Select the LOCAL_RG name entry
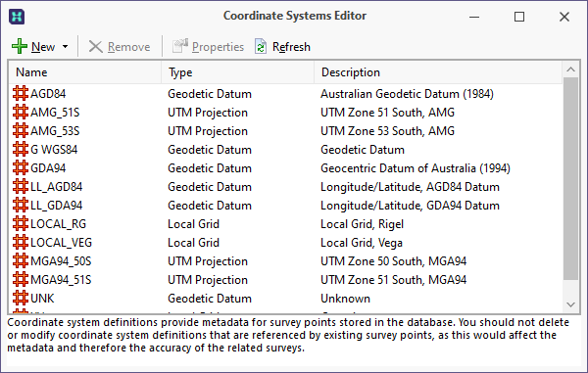This screenshot has width=588, height=373. pyautogui.click(x=58, y=224)
